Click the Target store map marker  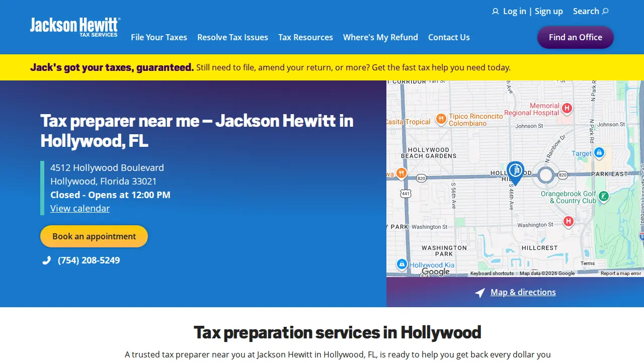599,152
